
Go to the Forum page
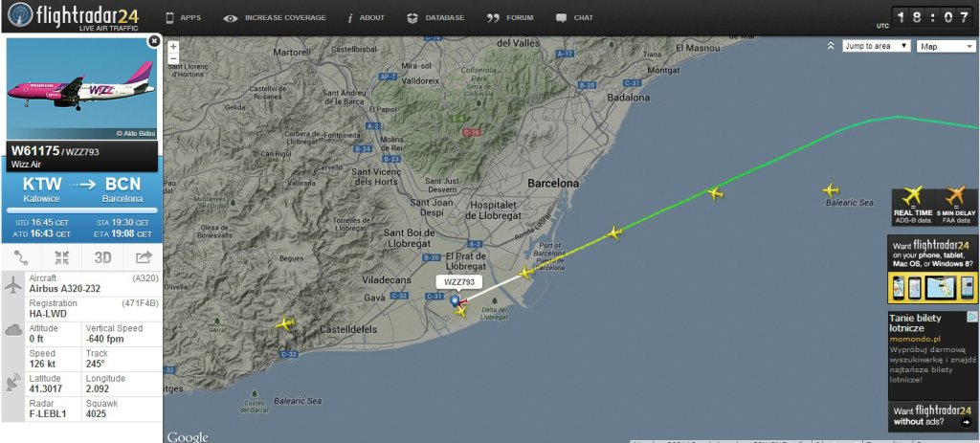click(x=510, y=17)
